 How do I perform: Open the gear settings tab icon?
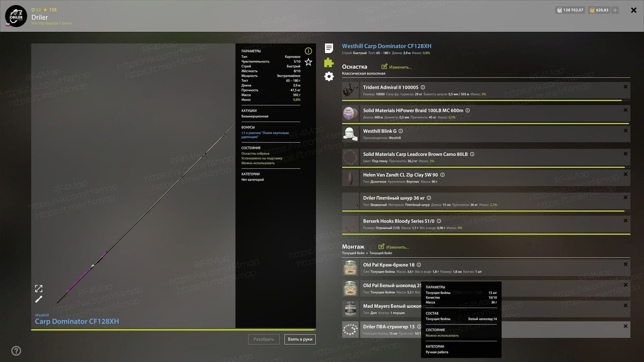tap(329, 76)
